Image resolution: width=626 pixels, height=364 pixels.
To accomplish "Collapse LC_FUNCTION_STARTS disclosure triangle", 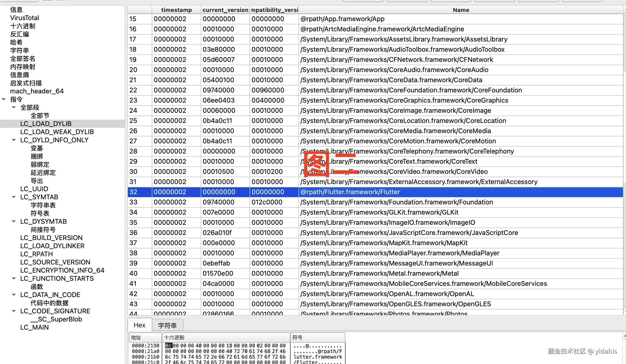I will [14, 278].
